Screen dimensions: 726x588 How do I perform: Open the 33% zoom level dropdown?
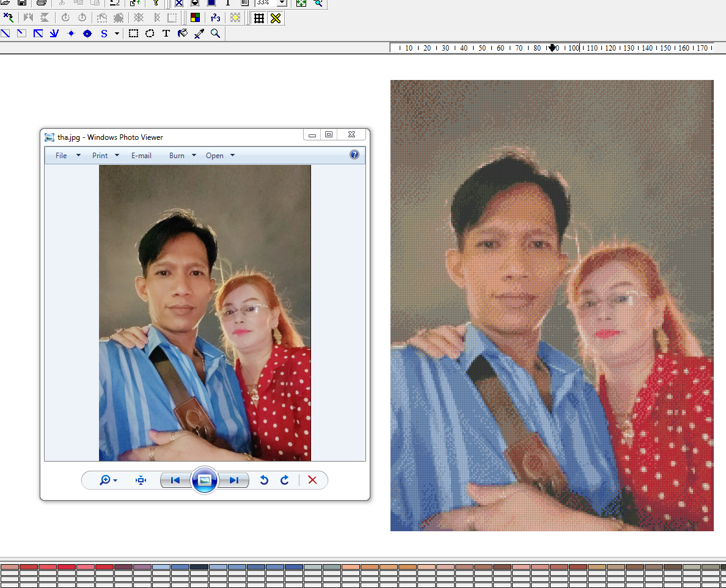point(281,3)
